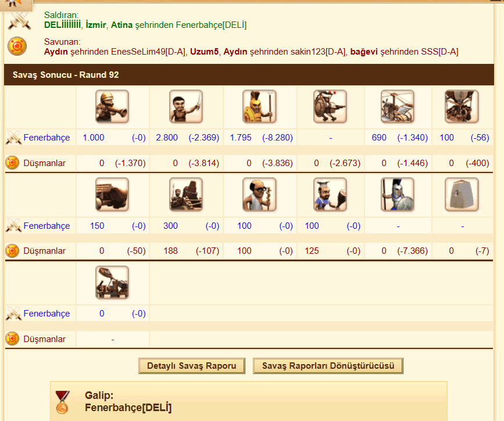The height and width of the screenshot is (421, 504).
Task: Click the catapult unit icon in second row
Action: 186,195
